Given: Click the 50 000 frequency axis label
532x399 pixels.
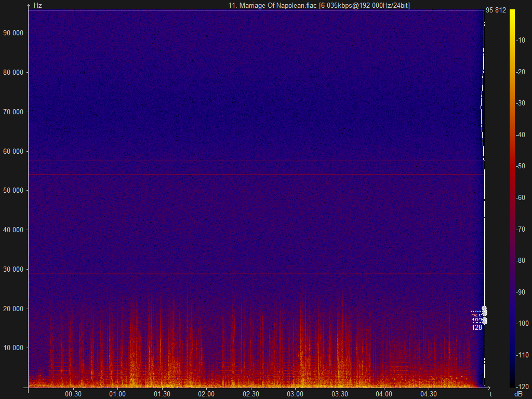Looking at the screenshot, I should pyautogui.click(x=14, y=190).
